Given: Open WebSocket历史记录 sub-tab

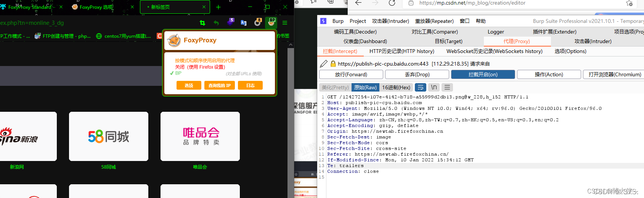Looking at the screenshot, I should pyautogui.click(x=495, y=51).
